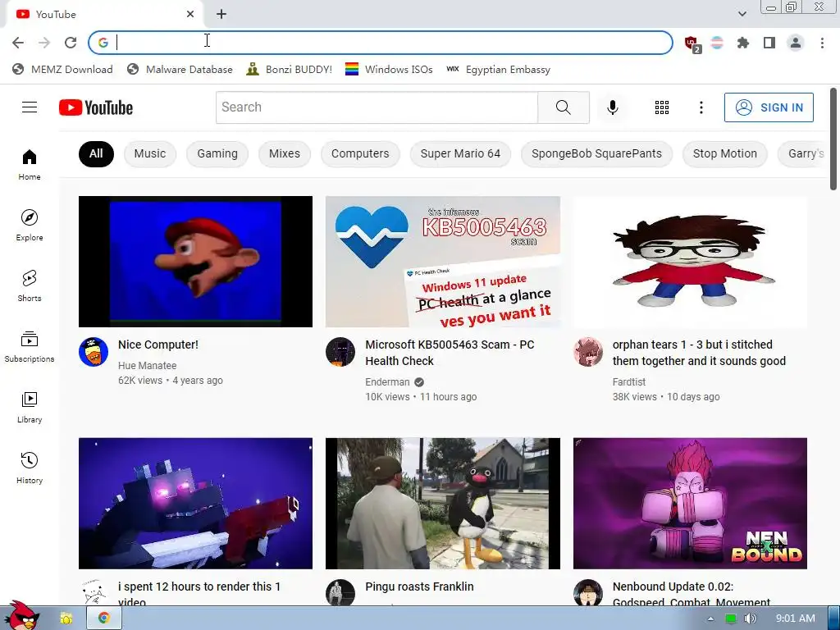This screenshot has width=840, height=630.
Task: Select the Gaming filter chip
Action: click(x=217, y=153)
